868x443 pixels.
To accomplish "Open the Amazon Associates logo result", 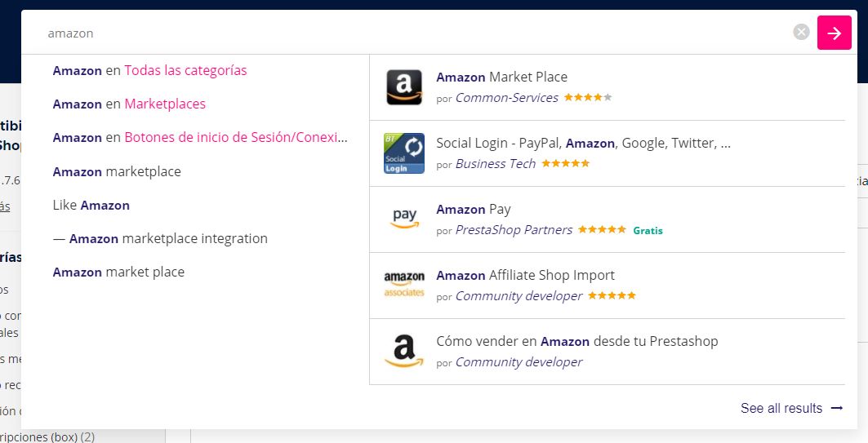I will click(x=404, y=286).
